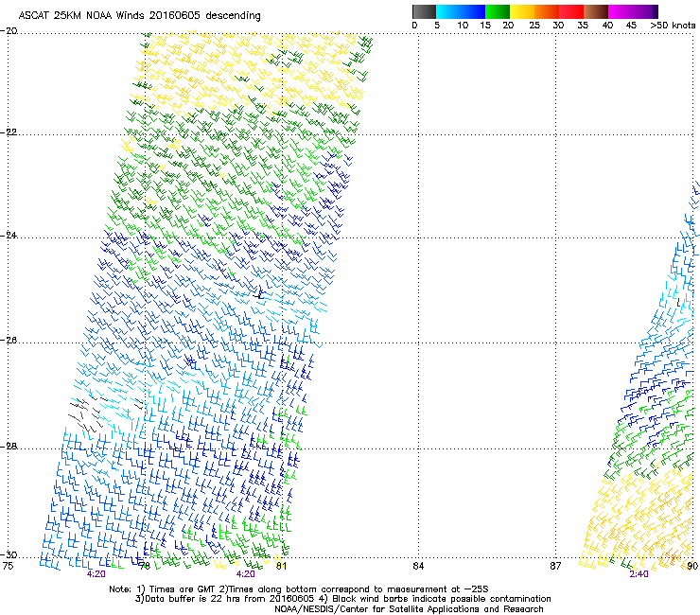This screenshot has width=700, height=615.
Task: Click the legend label "45"
Action: [x=631, y=26]
